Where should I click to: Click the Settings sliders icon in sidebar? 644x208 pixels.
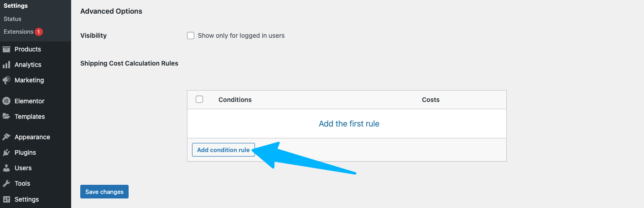[x=6, y=199]
